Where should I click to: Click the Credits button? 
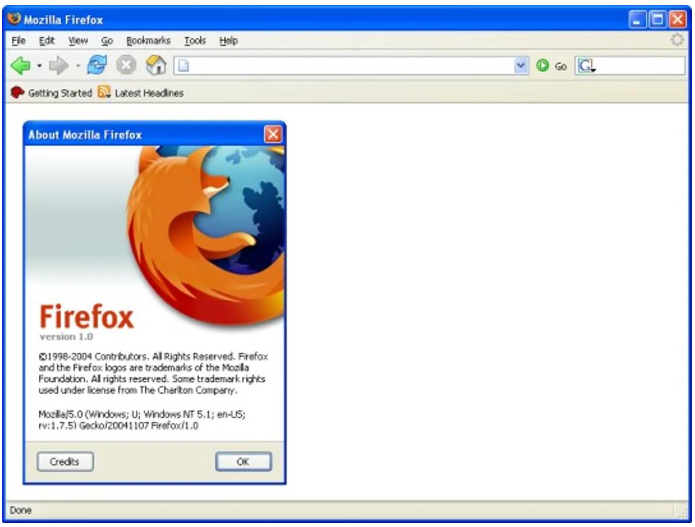(x=65, y=462)
